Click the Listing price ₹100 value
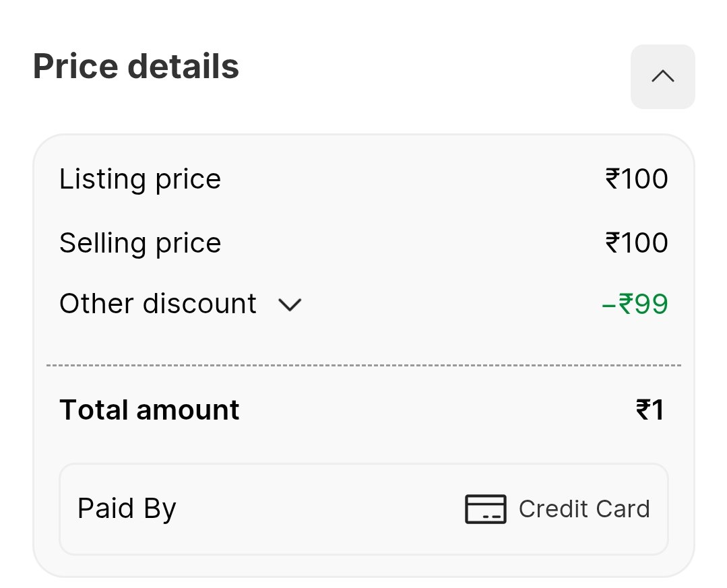Screen dimensions: 727x588 (637, 178)
